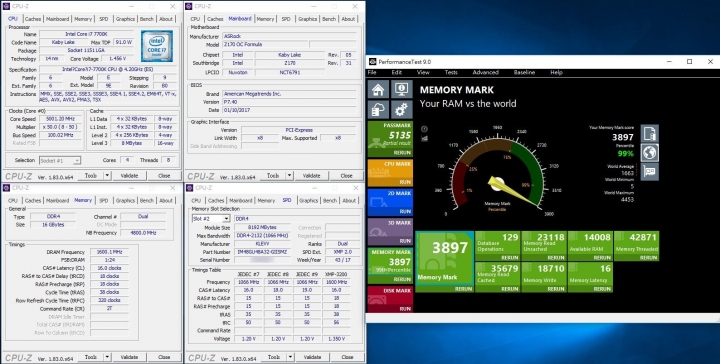
Task: Open the Baseline menu in PerformanceTest
Action: point(524,73)
